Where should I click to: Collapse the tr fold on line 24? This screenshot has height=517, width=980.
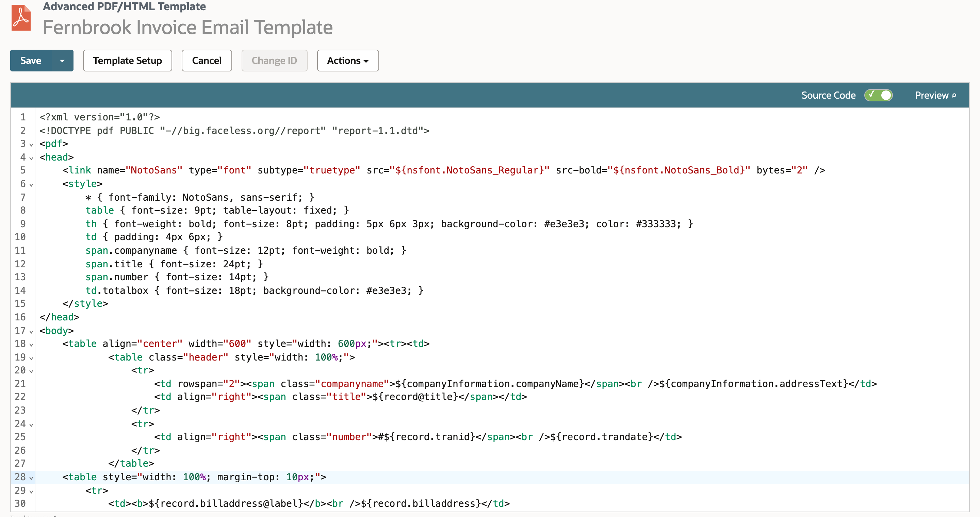click(x=31, y=425)
